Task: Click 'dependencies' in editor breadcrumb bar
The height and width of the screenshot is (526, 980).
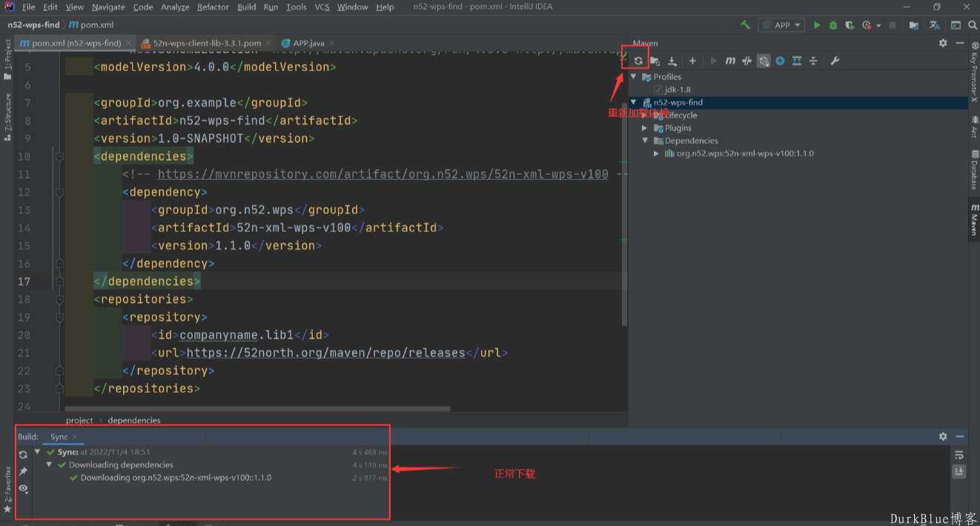Action: 134,420
